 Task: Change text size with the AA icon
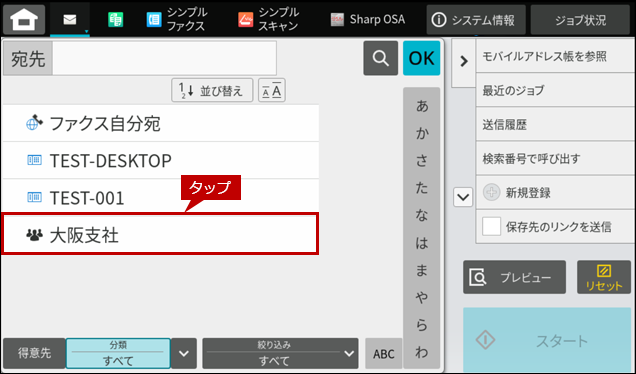click(x=272, y=90)
